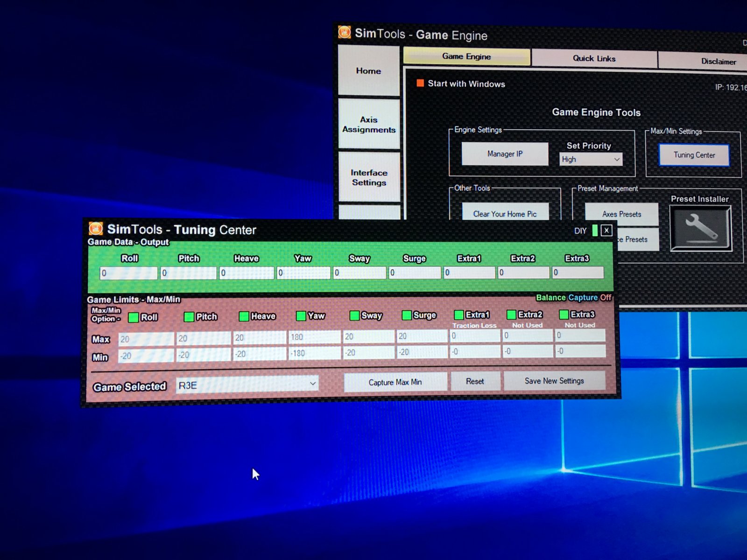747x560 pixels.
Task: Open the Set Priority High dropdown
Action: [591, 159]
